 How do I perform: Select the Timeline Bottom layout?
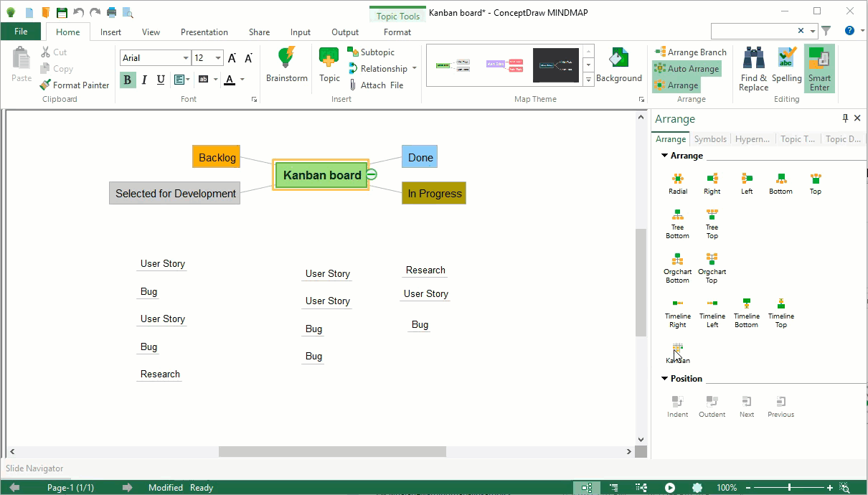(746, 313)
